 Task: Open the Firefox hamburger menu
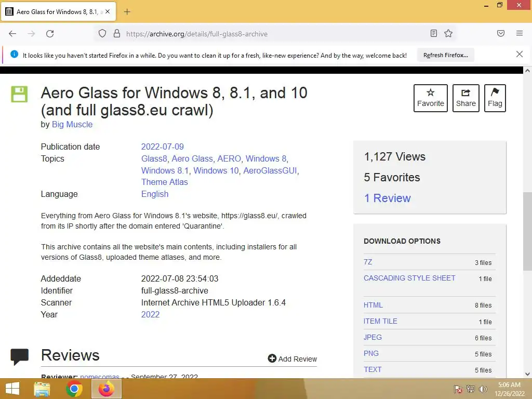519,33
